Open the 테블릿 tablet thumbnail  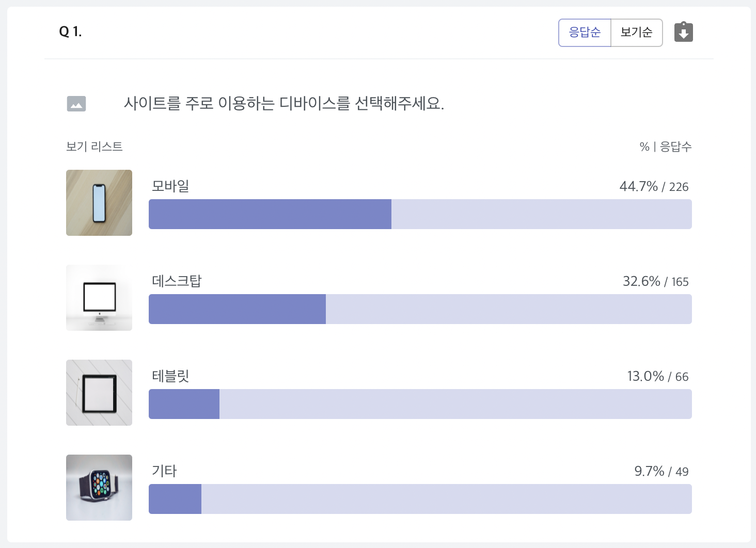pos(99,393)
